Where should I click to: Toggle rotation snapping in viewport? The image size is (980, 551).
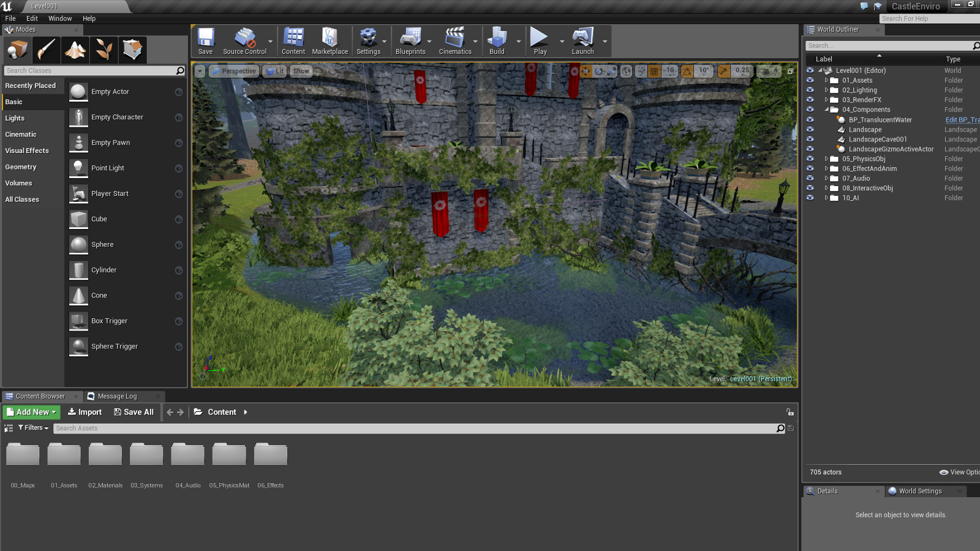coord(687,71)
